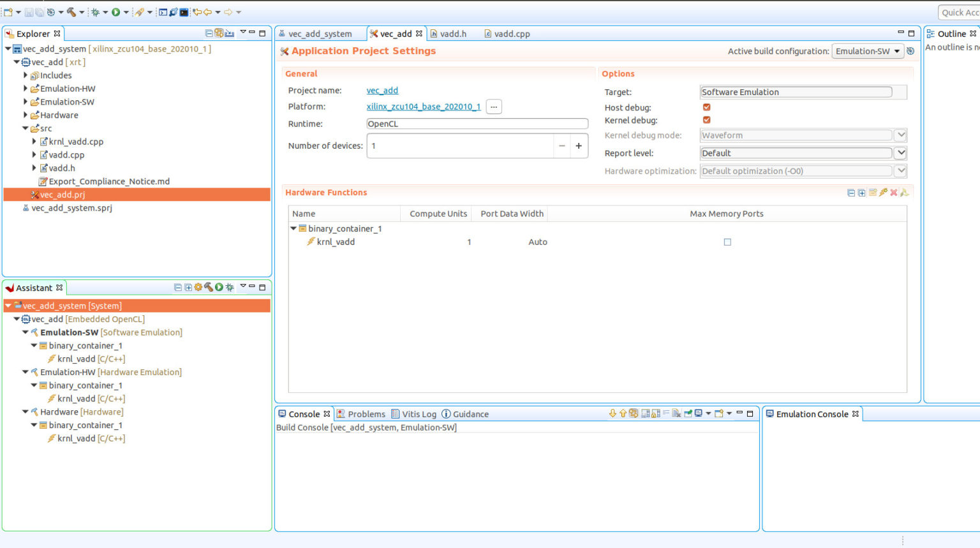Click the browse platform ellipsis button
The width and height of the screenshot is (980, 548).
point(494,107)
